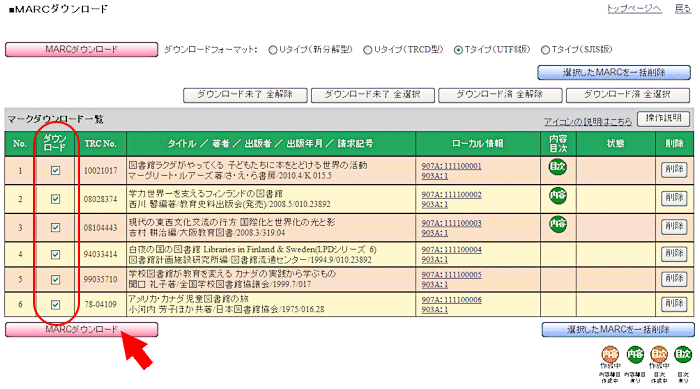Viewport: 700px width, 389px height.
Task: Select Uタイプ(新分解型) format radio button
Action: 273,50
